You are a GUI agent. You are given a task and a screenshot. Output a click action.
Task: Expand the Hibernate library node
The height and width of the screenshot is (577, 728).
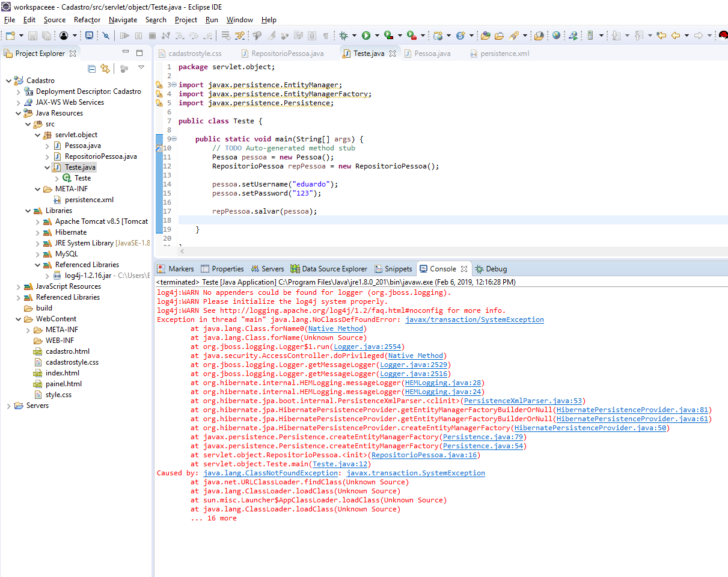38,232
